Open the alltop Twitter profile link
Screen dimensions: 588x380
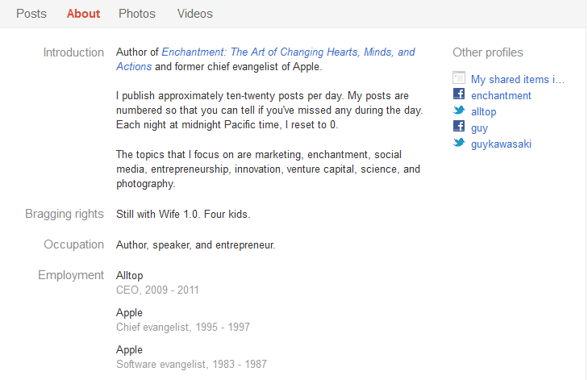pyautogui.click(x=485, y=111)
